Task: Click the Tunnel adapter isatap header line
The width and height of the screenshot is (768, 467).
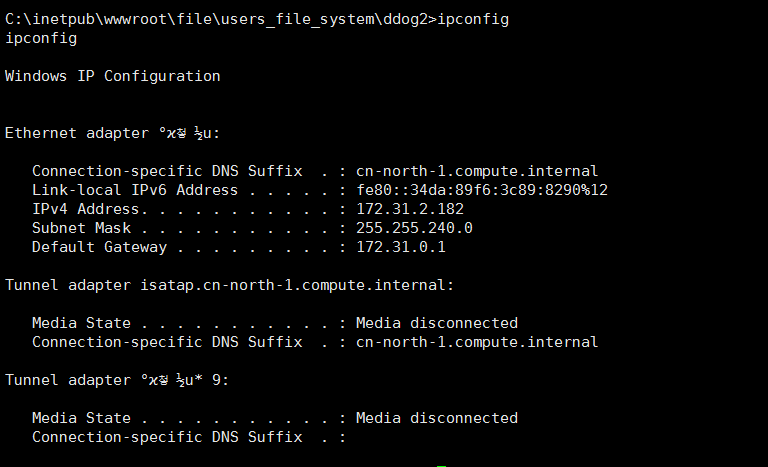Action: coord(230,285)
